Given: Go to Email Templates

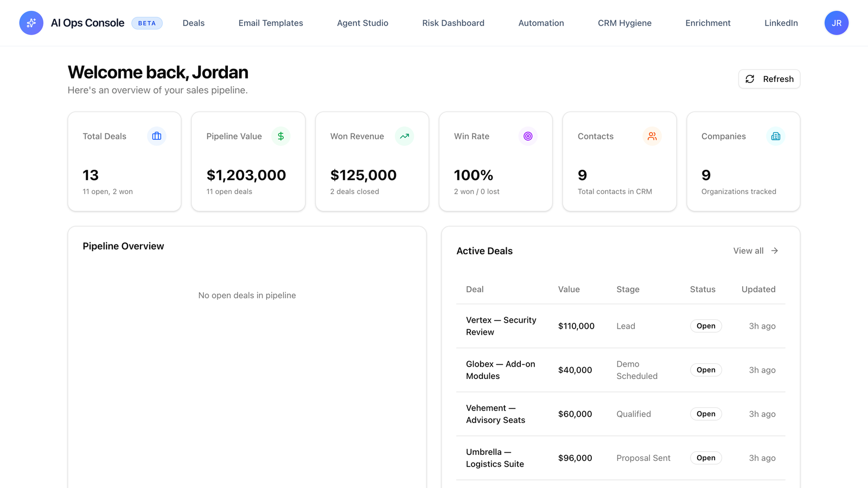Looking at the screenshot, I should (x=271, y=23).
